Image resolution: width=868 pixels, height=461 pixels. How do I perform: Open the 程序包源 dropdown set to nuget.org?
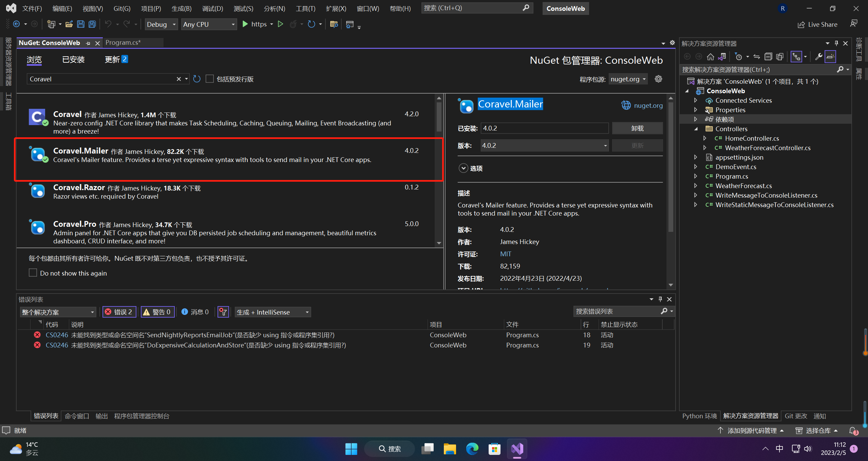(628, 79)
